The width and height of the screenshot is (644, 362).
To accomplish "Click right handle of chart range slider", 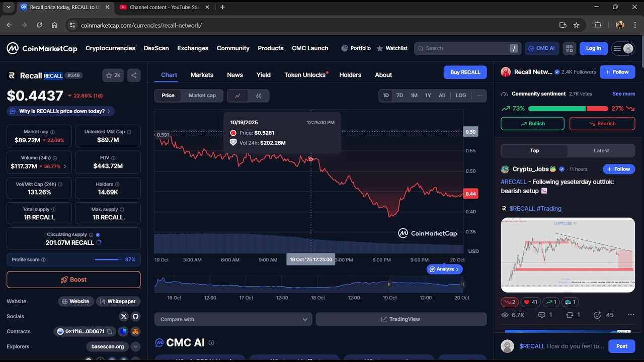I will pyautogui.click(x=462, y=284).
